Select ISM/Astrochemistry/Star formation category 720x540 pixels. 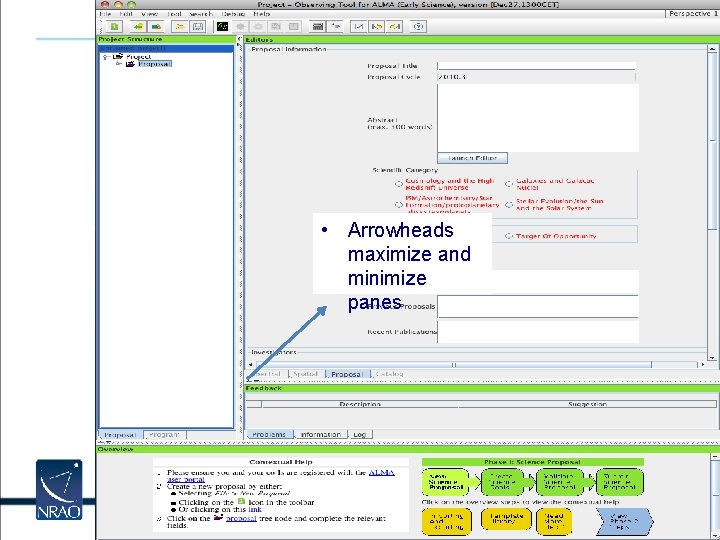point(399,205)
